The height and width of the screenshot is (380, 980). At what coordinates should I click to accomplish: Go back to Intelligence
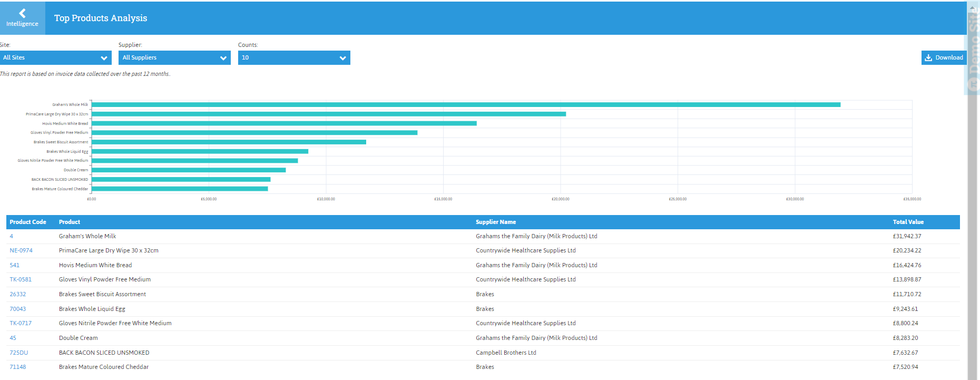pos(22,18)
